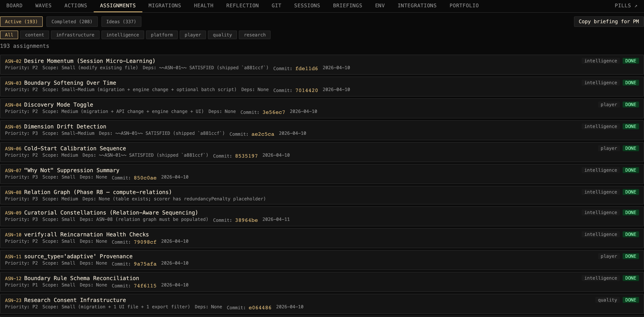Open the BOARD tab
This screenshot has height=317, width=644.
(x=14, y=5)
